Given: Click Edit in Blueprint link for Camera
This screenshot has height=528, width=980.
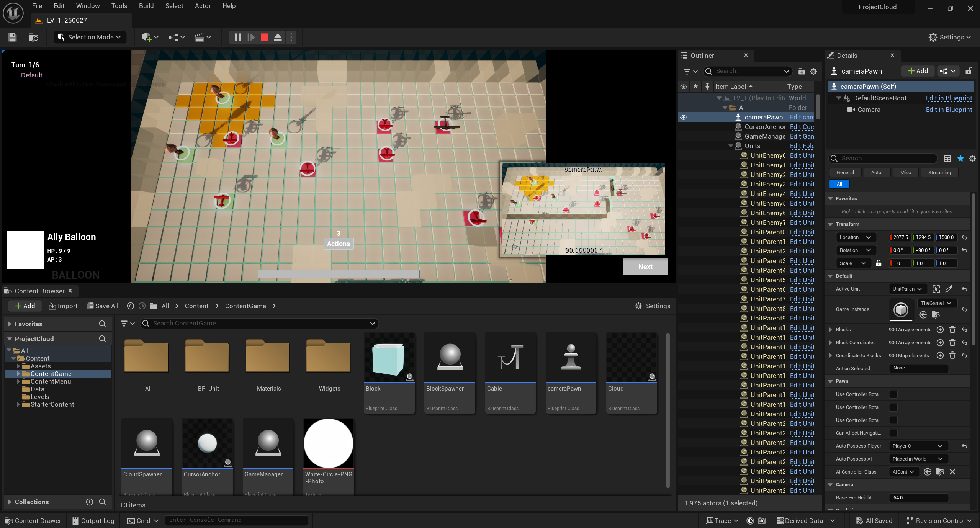Looking at the screenshot, I should coord(949,110).
